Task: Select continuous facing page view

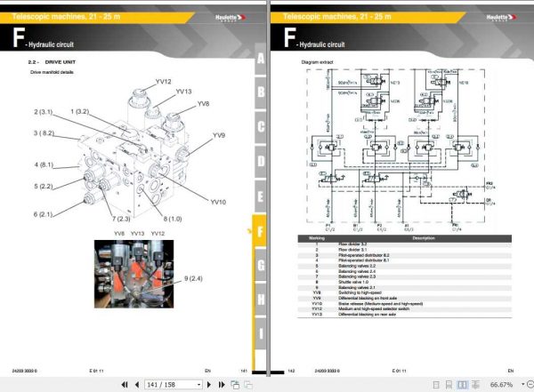Action: (x=475, y=385)
